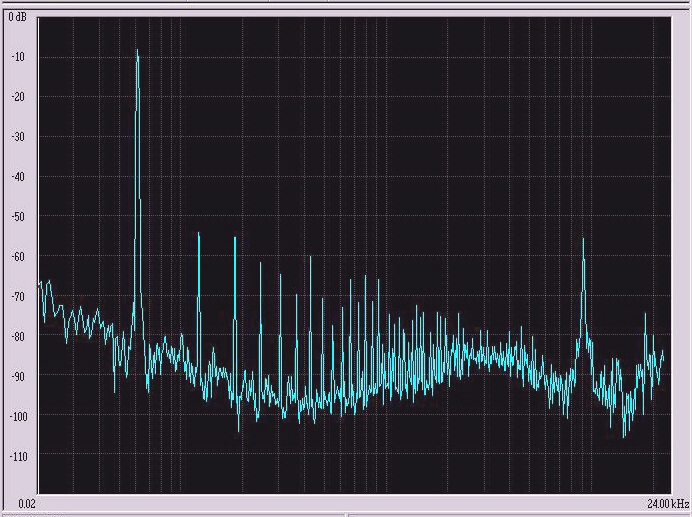Click the -70 dB axis label
This screenshot has width=692, height=517.
point(18,296)
